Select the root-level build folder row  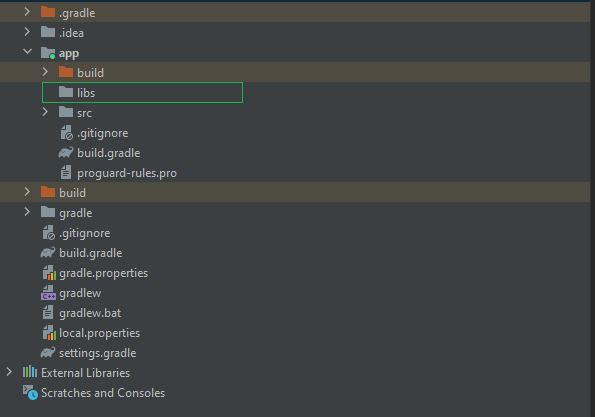[295, 192]
